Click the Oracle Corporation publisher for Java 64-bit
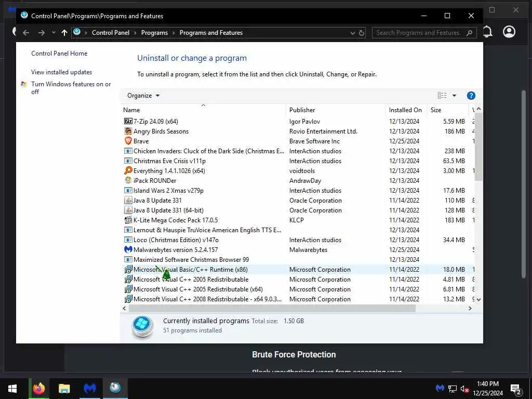This screenshot has width=532, height=399. (315, 210)
